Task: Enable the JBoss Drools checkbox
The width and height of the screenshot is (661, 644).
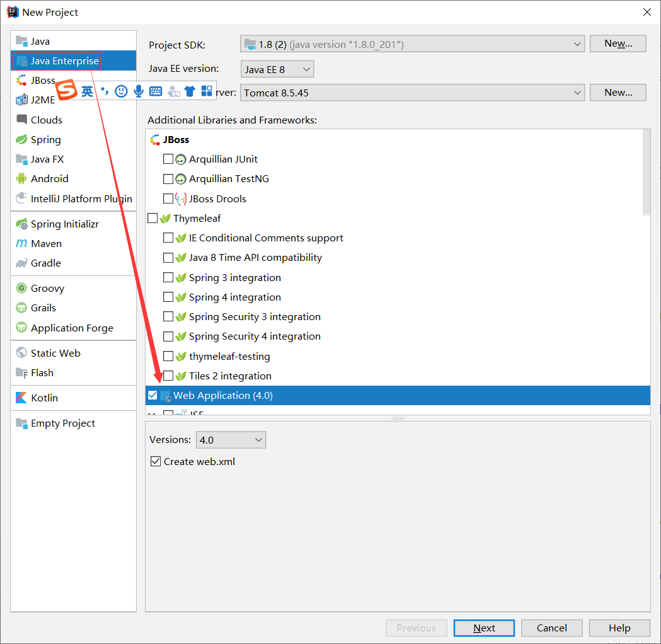Action: (x=168, y=198)
